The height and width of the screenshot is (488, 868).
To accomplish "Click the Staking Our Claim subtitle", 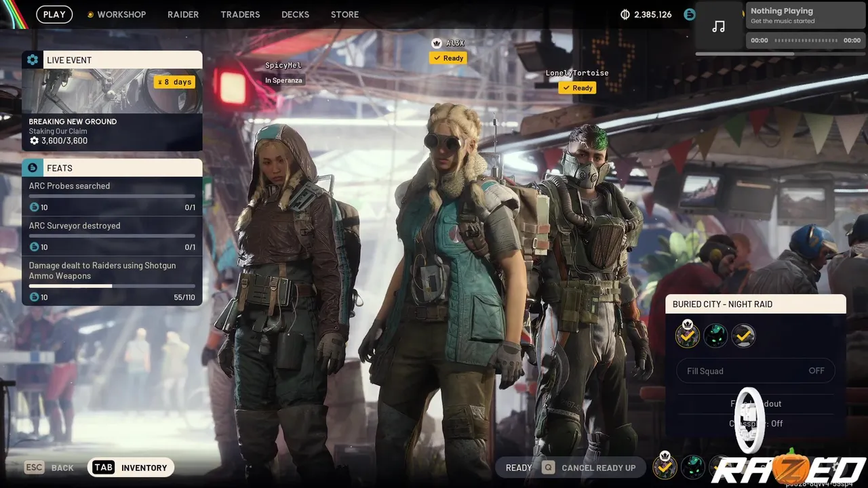I will pyautogui.click(x=58, y=131).
